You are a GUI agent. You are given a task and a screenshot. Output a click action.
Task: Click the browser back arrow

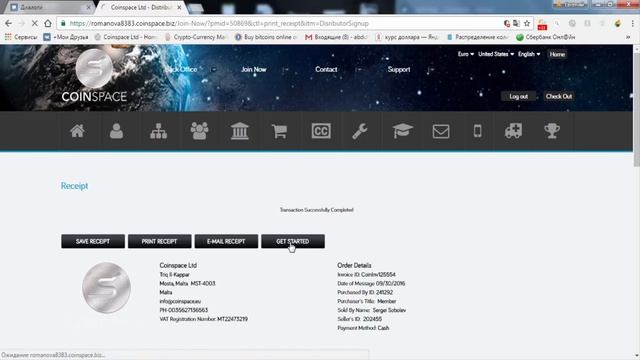tap(9, 23)
